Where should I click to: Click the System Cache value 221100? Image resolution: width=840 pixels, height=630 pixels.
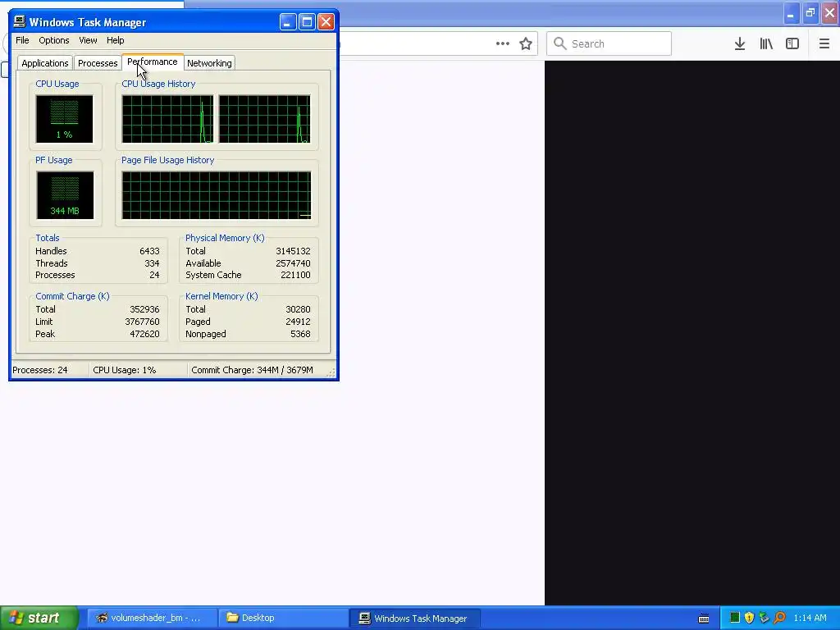pos(295,275)
